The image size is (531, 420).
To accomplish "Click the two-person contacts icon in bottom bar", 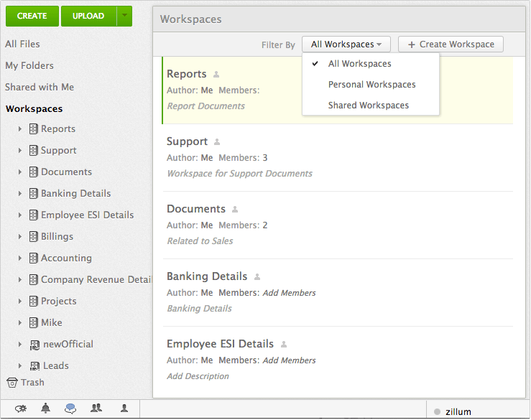I will tap(96, 409).
